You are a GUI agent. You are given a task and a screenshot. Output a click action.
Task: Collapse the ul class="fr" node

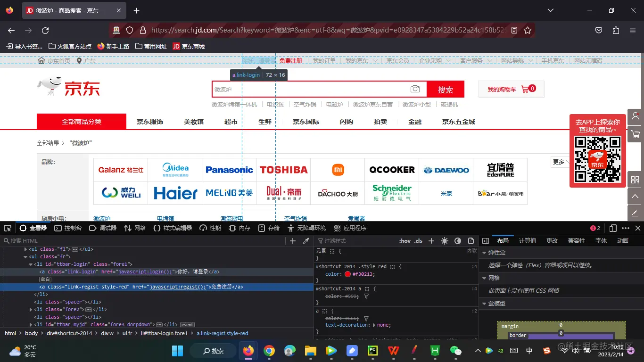pyautogui.click(x=25, y=256)
